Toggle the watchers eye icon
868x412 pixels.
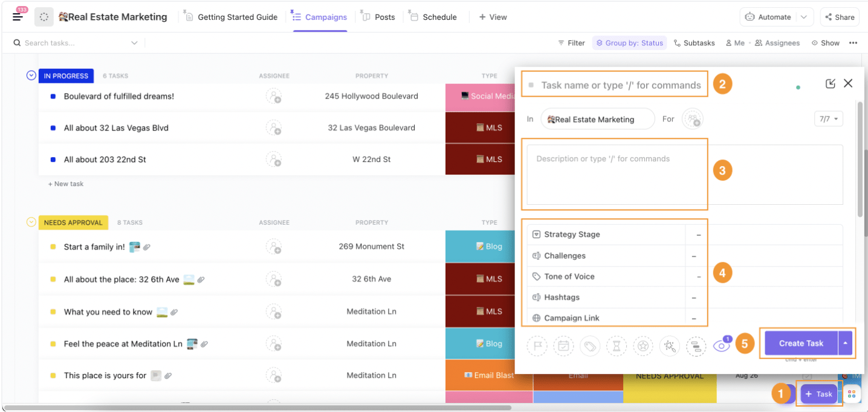click(722, 345)
